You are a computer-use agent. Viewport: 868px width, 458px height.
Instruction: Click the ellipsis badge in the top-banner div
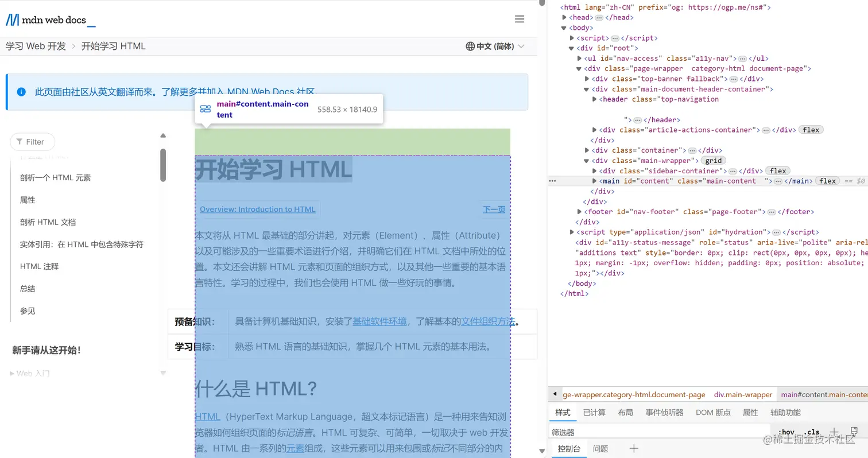[734, 79]
